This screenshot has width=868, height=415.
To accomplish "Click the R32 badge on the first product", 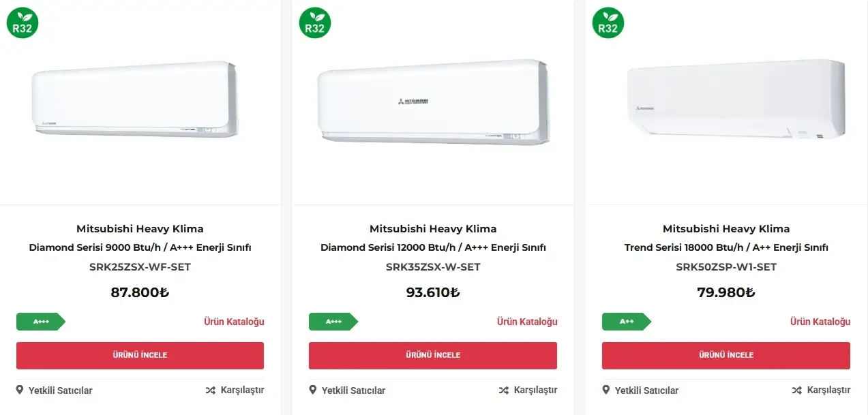I will (x=23, y=22).
